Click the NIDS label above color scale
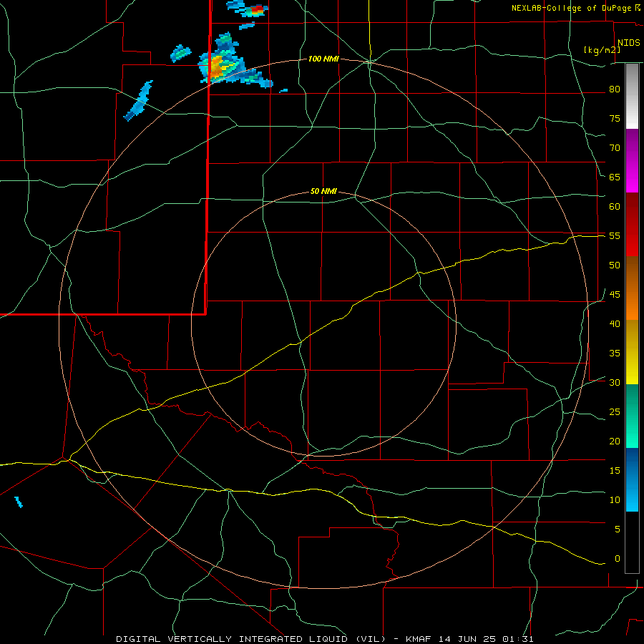644x644 pixels. tap(629, 43)
